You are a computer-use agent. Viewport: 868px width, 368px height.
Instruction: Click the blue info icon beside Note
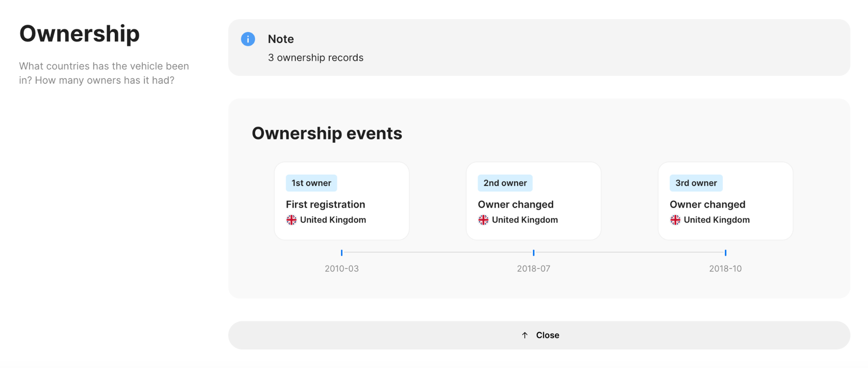point(248,39)
